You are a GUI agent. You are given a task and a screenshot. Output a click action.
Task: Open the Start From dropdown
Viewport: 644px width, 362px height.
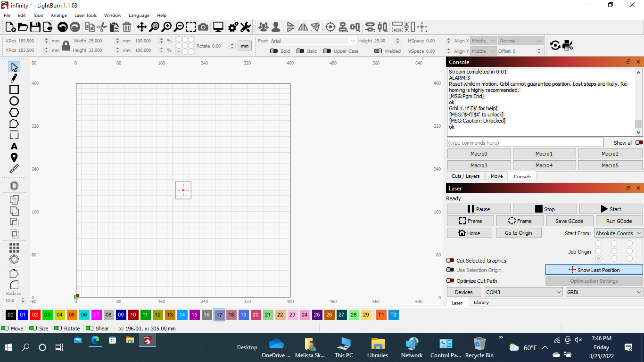coord(618,233)
